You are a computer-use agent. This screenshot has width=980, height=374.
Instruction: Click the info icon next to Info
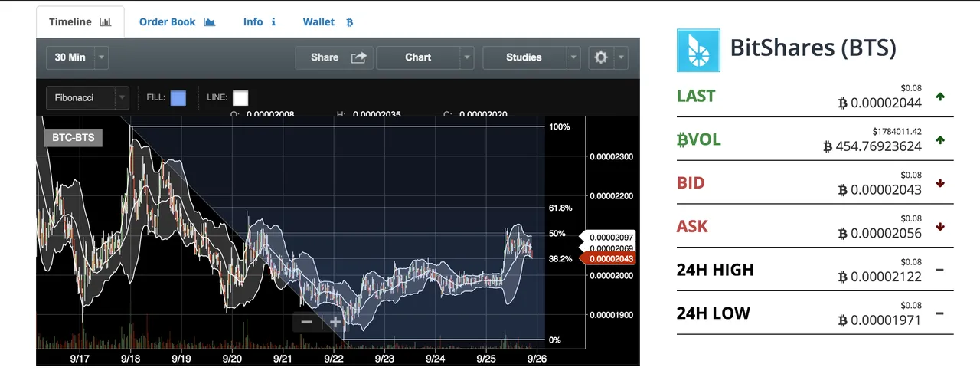tap(273, 22)
